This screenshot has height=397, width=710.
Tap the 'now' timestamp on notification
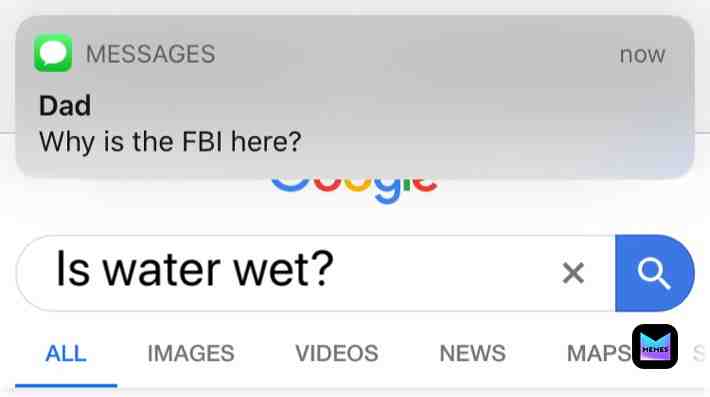[642, 55]
